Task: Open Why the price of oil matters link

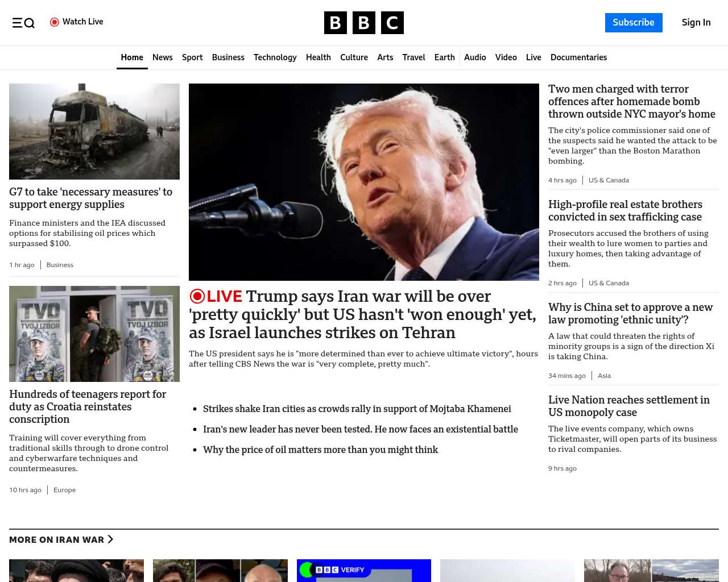Action: point(320,450)
